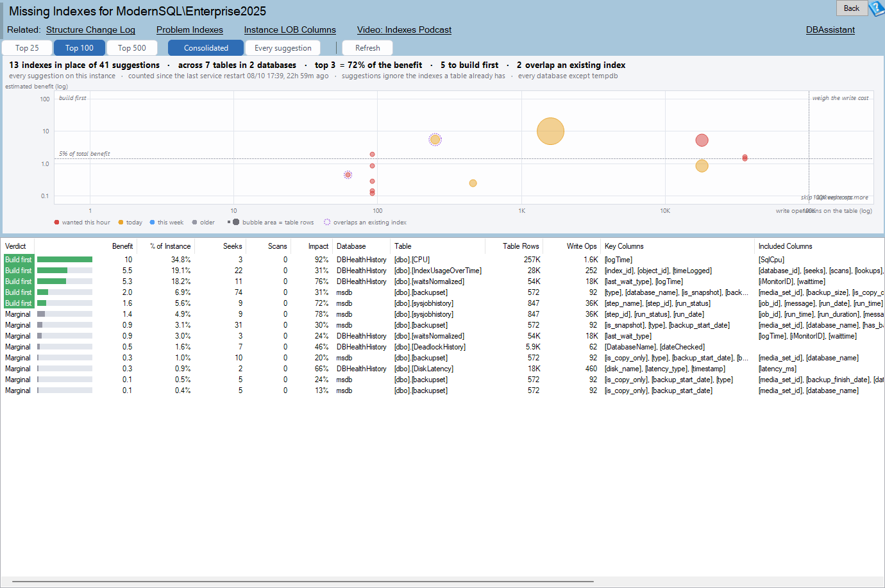Open the Structure Change Log link

point(90,29)
